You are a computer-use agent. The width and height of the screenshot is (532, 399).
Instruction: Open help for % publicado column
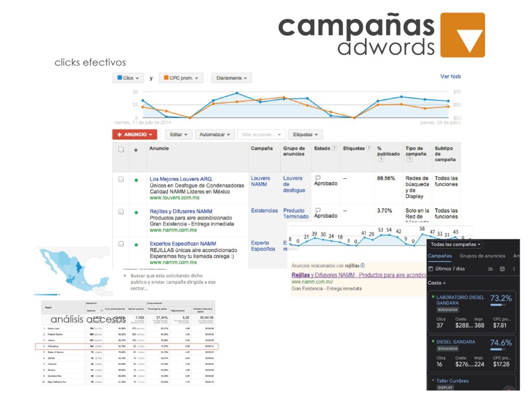[x=381, y=159]
